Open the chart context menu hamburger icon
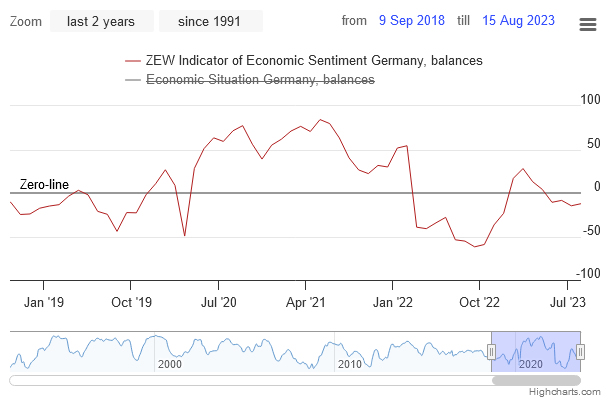This screenshot has width=611, height=400. tap(587, 24)
